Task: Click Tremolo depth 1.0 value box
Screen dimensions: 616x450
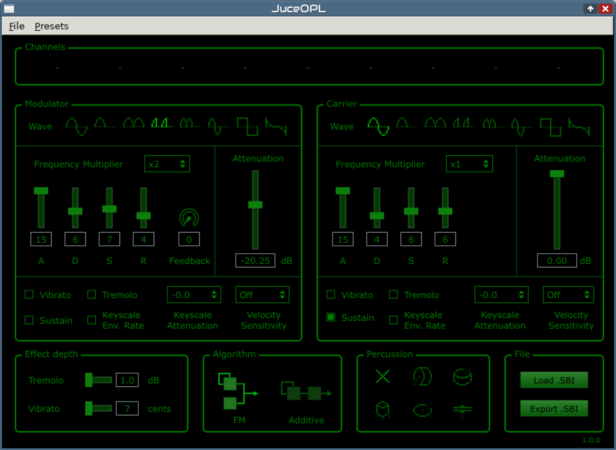Action: coord(127,380)
